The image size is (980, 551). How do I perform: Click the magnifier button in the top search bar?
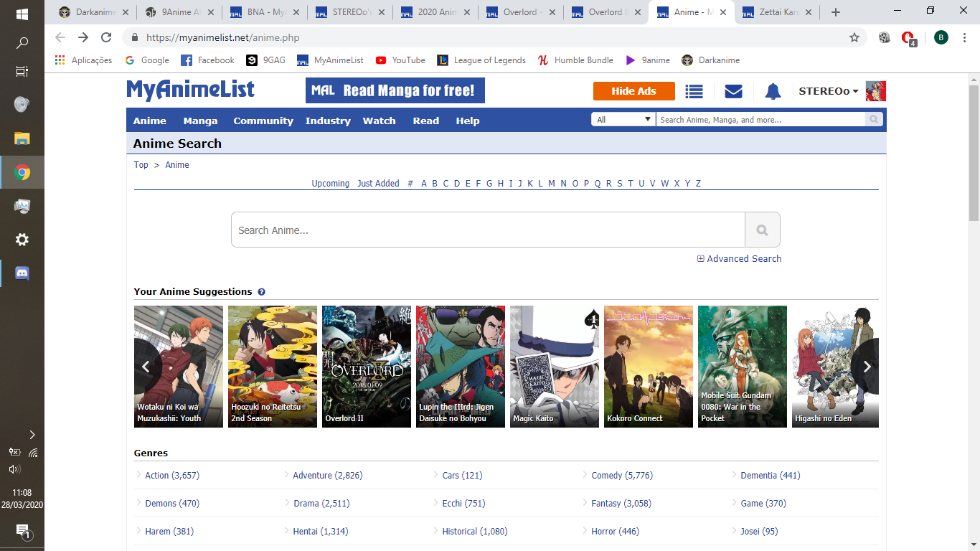point(873,120)
